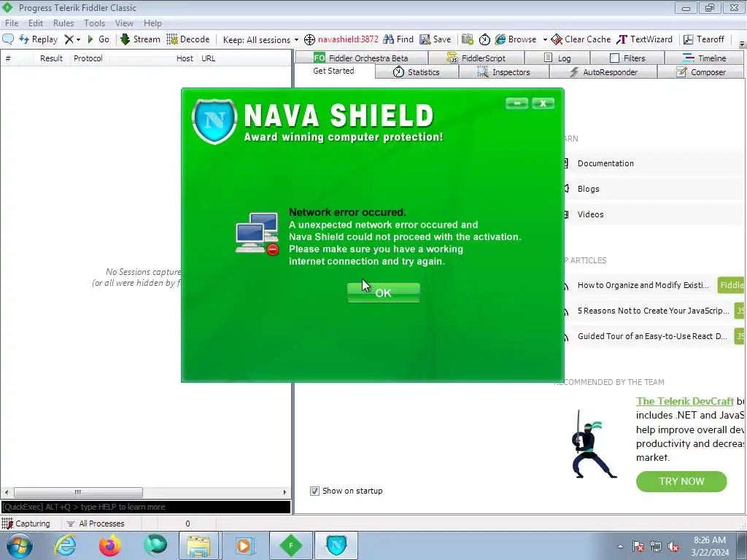This screenshot has height=560, width=747.
Task: Switch to the Log tab
Action: 557,58
